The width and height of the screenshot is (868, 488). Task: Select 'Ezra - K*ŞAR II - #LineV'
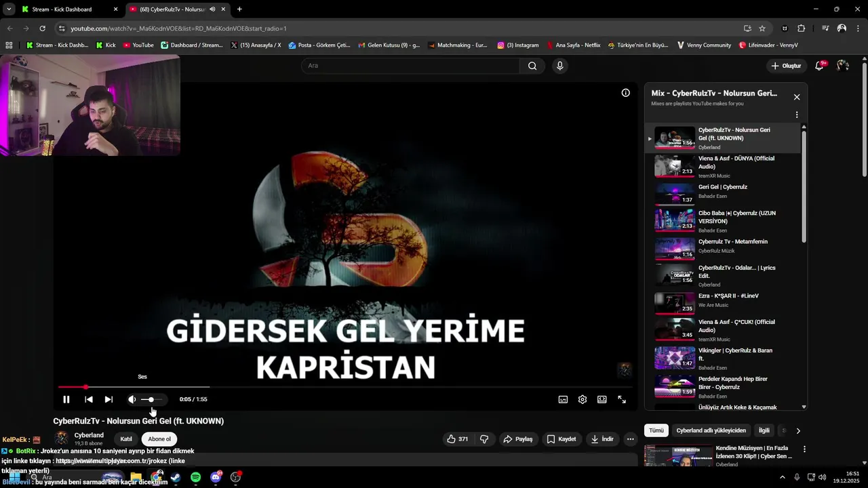click(x=723, y=302)
